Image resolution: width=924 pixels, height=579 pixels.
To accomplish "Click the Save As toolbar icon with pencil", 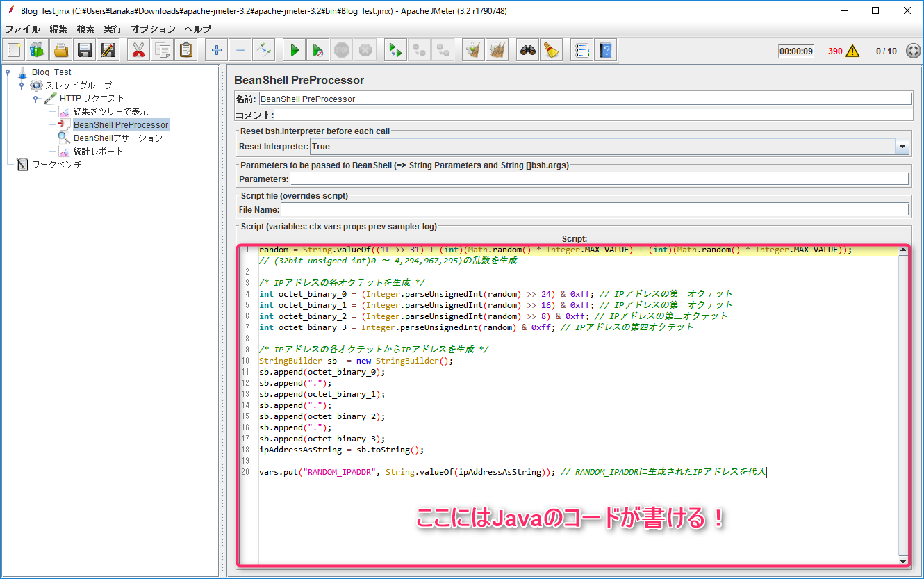I will click(x=108, y=50).
